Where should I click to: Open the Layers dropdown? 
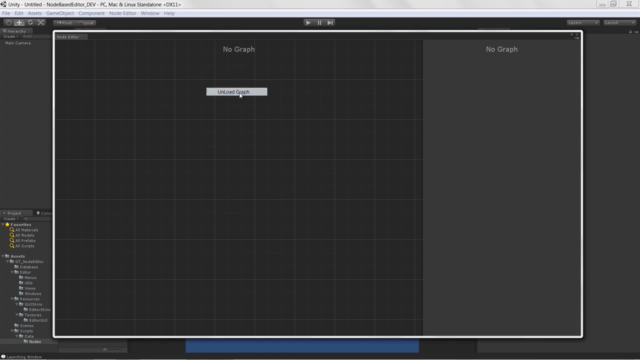(x=583, y=23)
